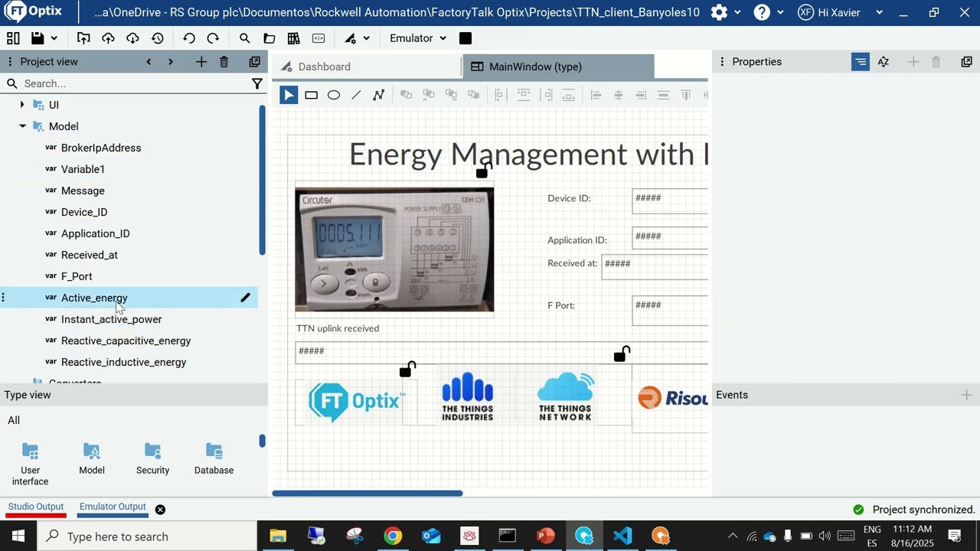
Task: Switch Properties to categorized view
Action: tap(861, 62)
